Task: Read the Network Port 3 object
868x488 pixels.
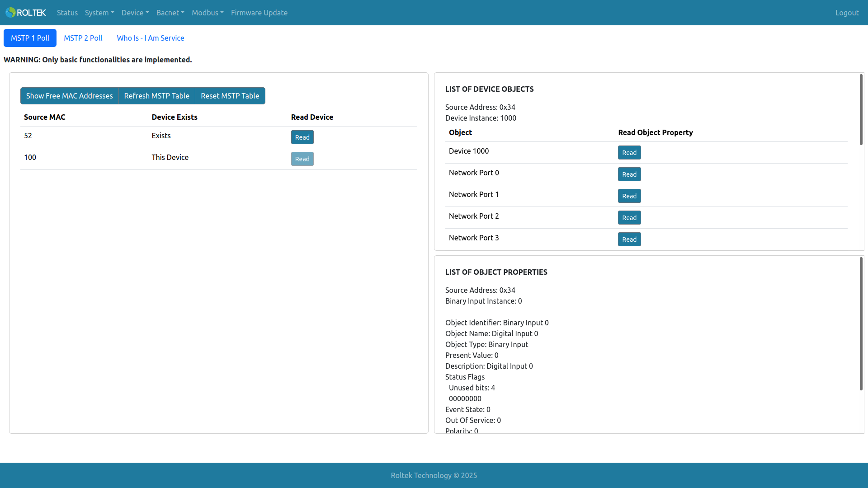Action: click(x=629, y=239)
